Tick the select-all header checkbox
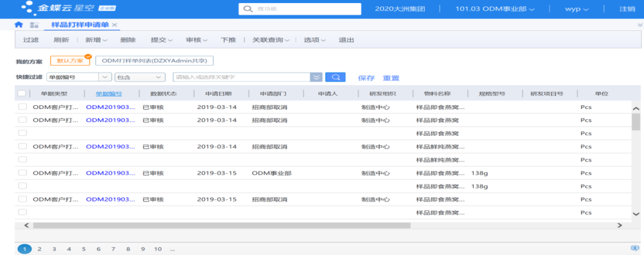This screenshot has height=255, width=644. (x=22, y=94)
